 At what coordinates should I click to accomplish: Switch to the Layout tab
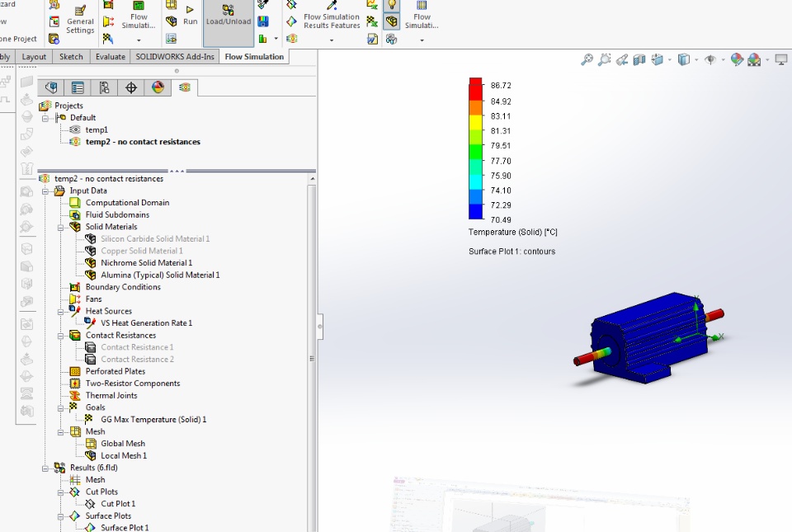(34, 57)
